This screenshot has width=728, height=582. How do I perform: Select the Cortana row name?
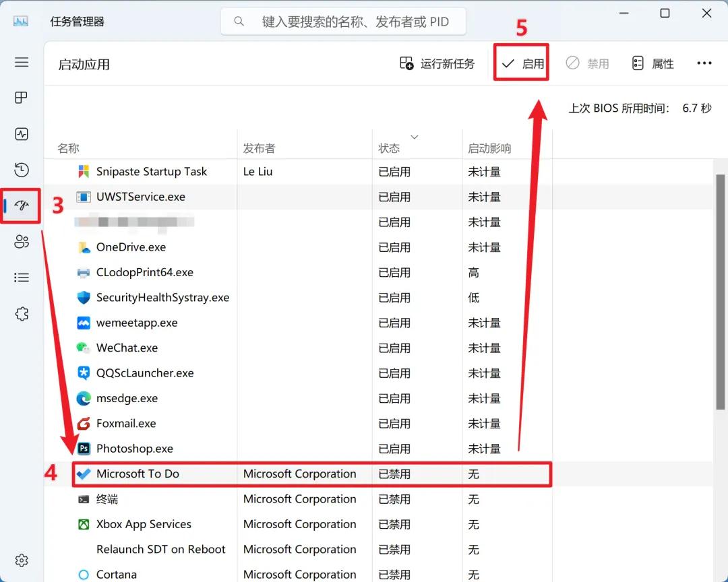click(116, 575)
